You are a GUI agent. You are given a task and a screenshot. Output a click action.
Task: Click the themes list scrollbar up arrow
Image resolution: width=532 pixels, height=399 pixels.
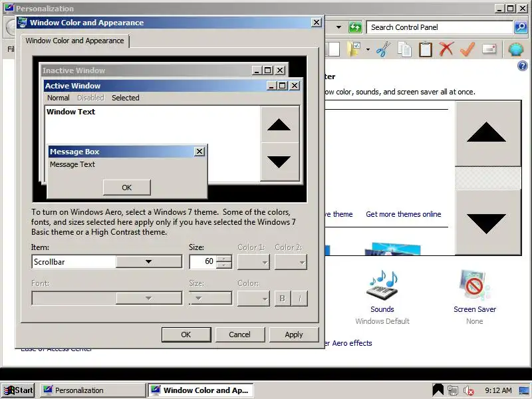click(x=488, y=134)
